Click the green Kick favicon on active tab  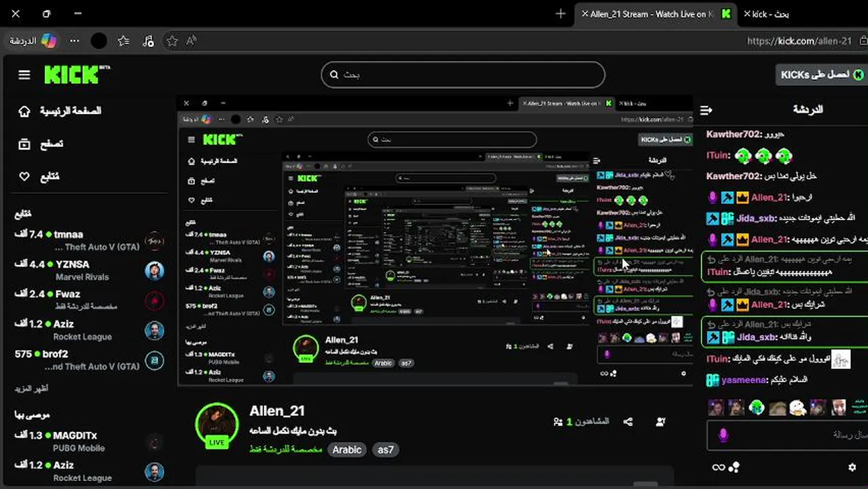(726, 14)
